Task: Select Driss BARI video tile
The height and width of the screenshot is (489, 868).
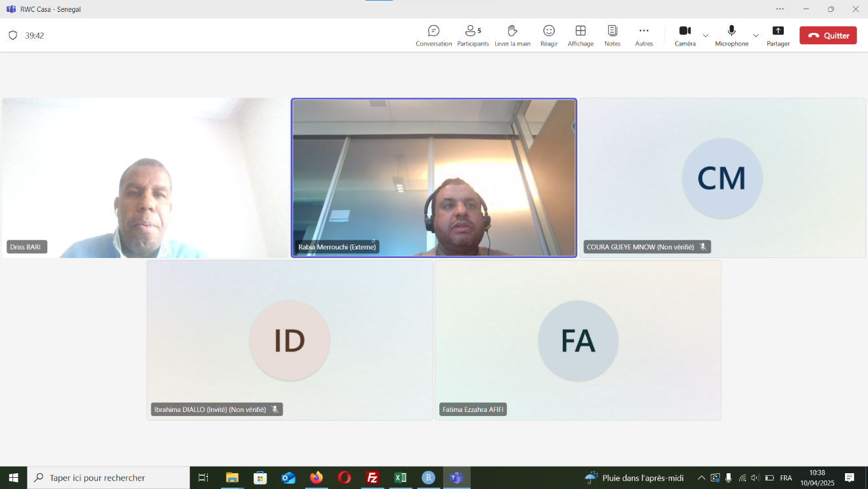Action: [145, 178]
